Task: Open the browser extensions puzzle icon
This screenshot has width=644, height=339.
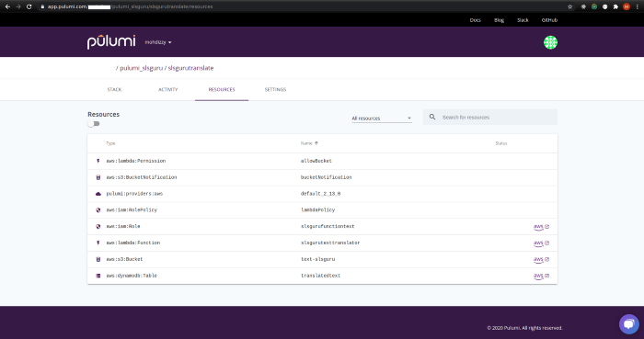Action: tap(615, 6)
